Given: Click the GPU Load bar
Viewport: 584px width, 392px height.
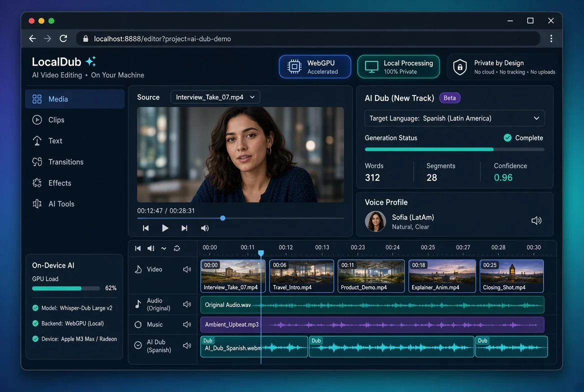Looking at the screenshot, I should point(66,288).
